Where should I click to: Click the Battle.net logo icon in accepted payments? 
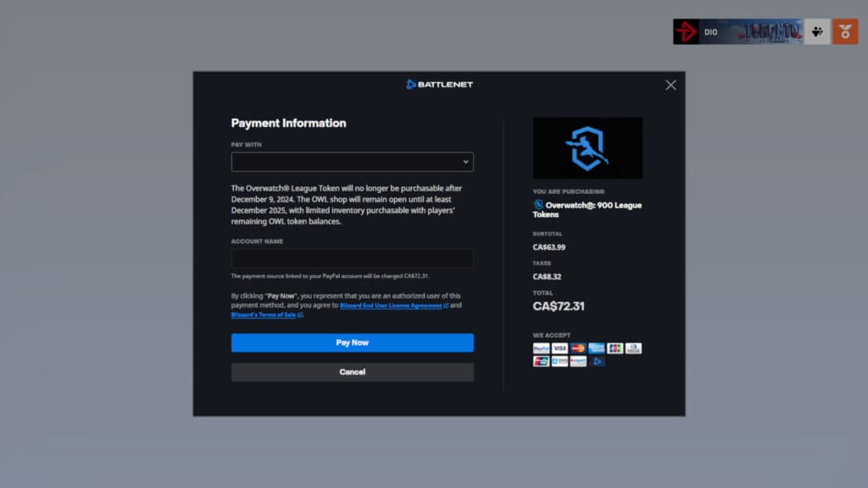point(596,362)
